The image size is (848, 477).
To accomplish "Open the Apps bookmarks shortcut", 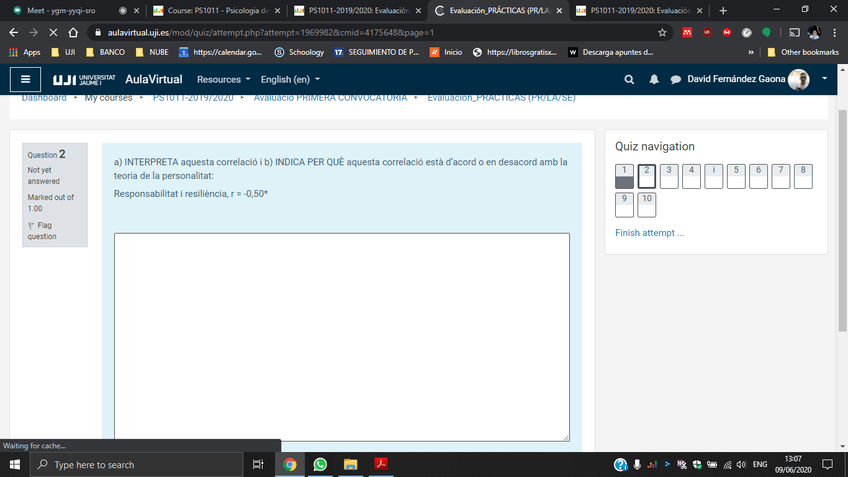I will coord(25,52).
